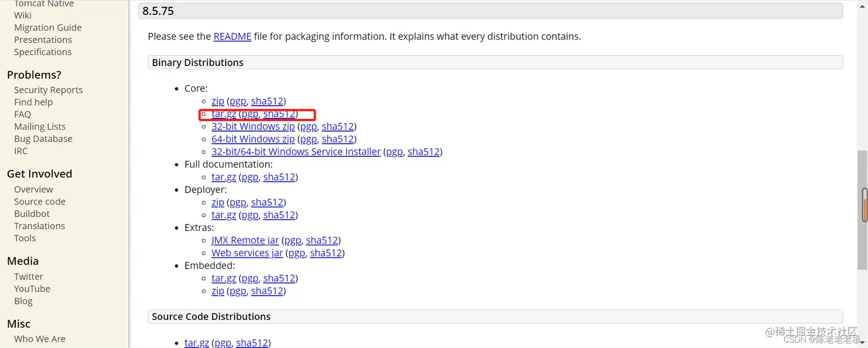This screenshot has height=348, width=868.
Task: Download 32-bit Windows zip
Action: (253, 126)
